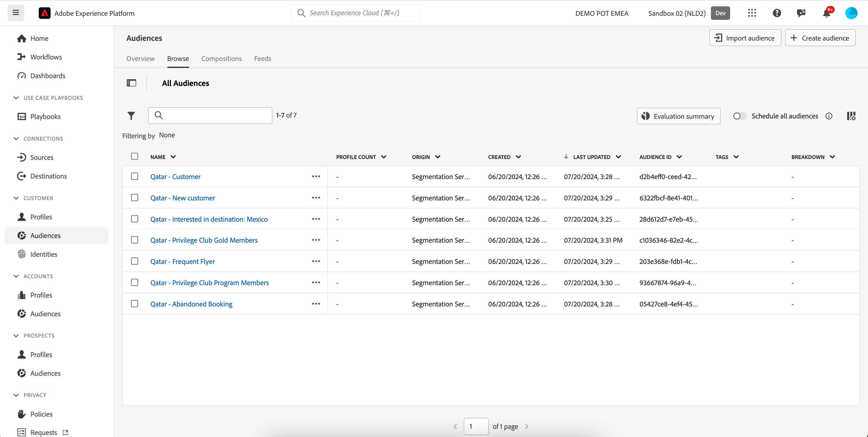Screen dimensions: 868x437
Task: Collapse the PROSPECTS section
Action: click(16, 336)
